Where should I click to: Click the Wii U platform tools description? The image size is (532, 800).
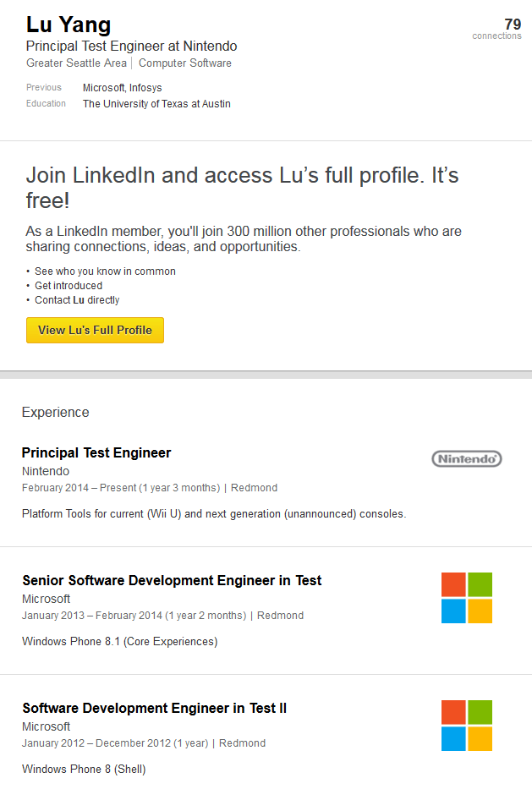pyautogui.click(x=214, y=513)
